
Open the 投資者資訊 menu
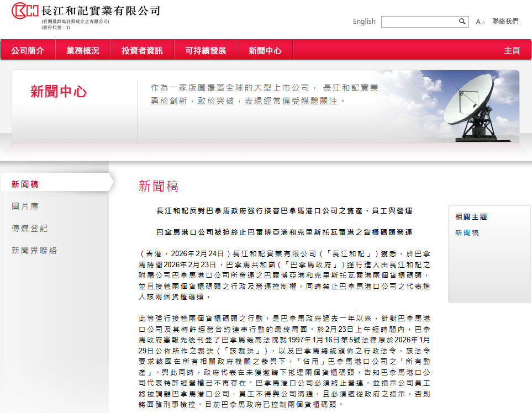tap(143, 50)
